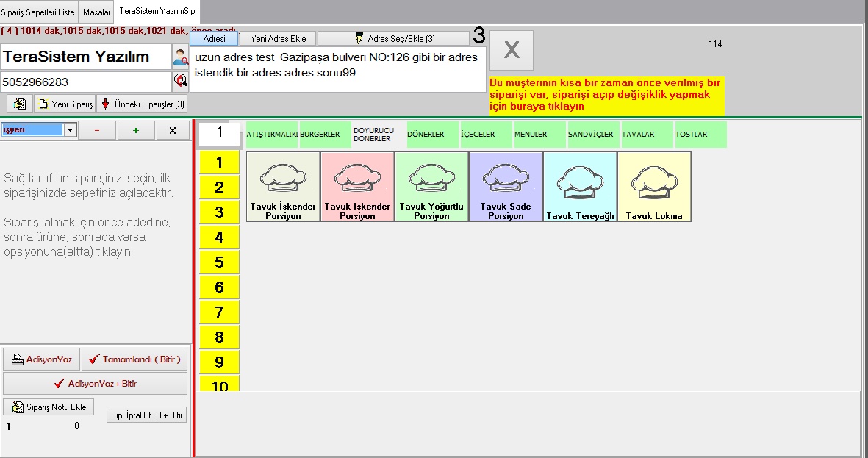The image size is (868, 458).
Task: Open the BURGERLER category
Action: (325, 134)
